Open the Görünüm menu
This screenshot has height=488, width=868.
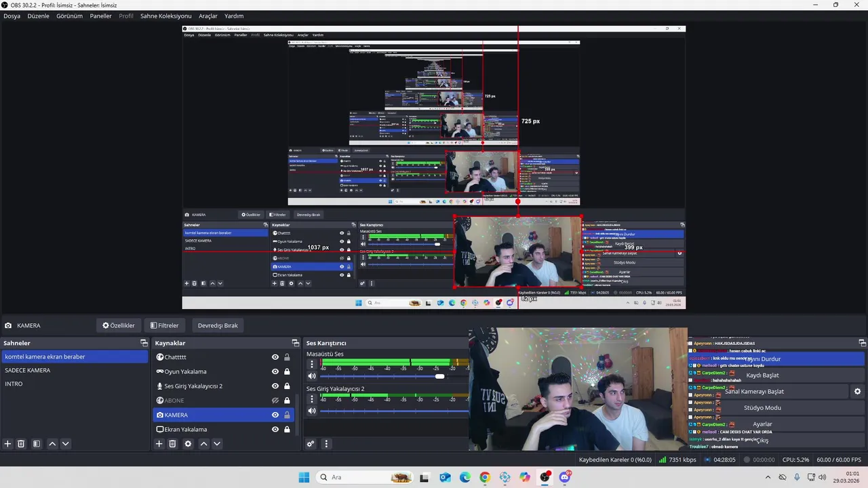[69, 16]
